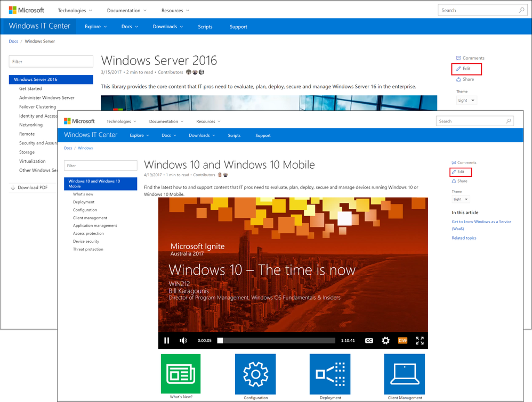Open Threat protection in the Windows 10 tree
The image size is (532, 402).
88,249
